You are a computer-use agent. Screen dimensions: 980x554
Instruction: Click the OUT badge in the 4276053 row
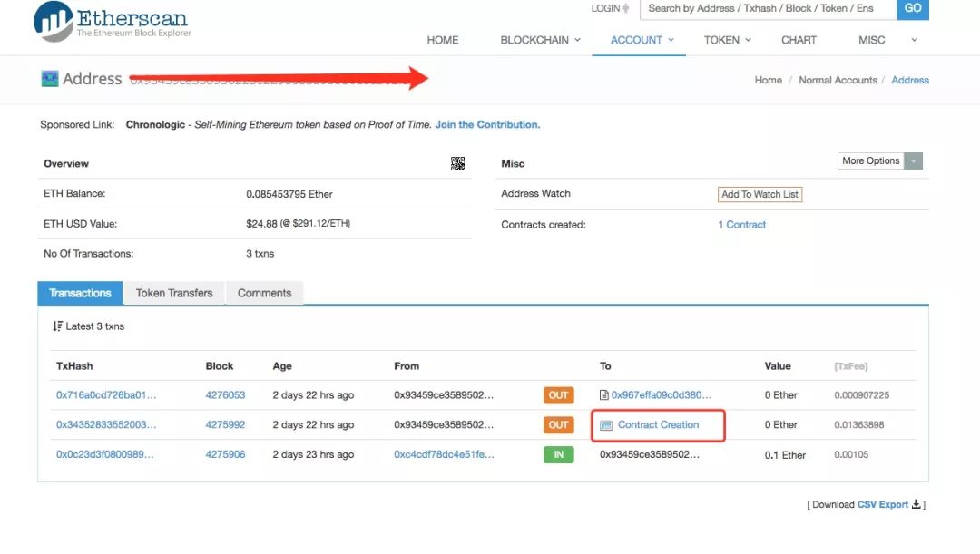[558, 394]
